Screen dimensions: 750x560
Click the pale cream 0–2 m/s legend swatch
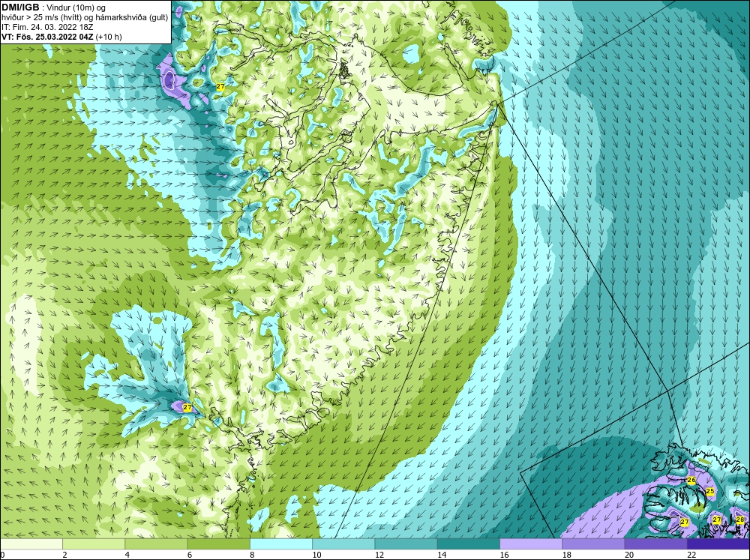(x=31, y=544)
